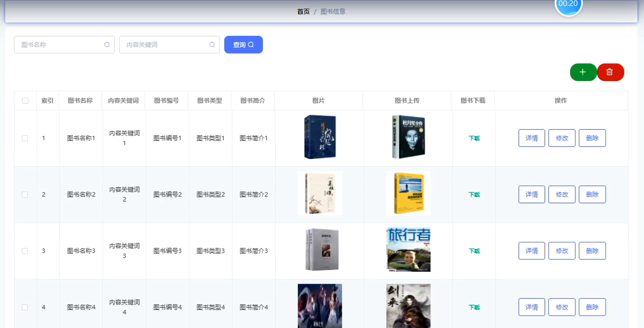Check the checkbox for row 1
This screenshot has height=328, width=644.
click(x=25, y=138)
